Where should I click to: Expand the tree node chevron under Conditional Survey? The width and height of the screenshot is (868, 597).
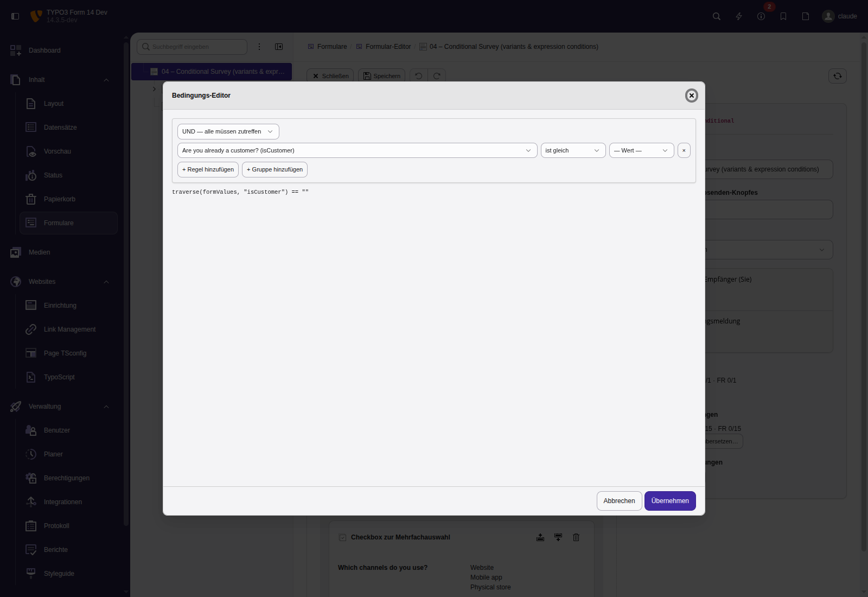pyautogui.click(x=154, y=89)
